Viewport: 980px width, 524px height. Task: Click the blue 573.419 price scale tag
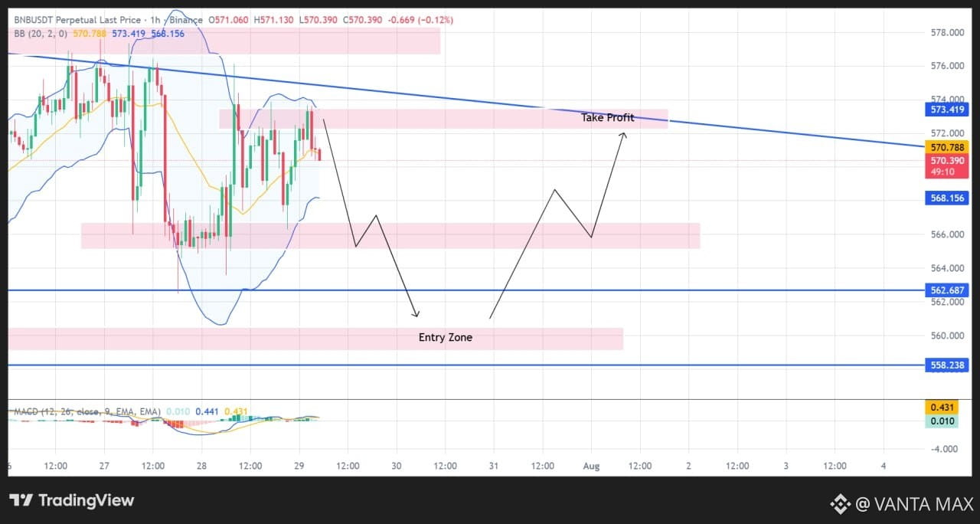coord(947,110)
